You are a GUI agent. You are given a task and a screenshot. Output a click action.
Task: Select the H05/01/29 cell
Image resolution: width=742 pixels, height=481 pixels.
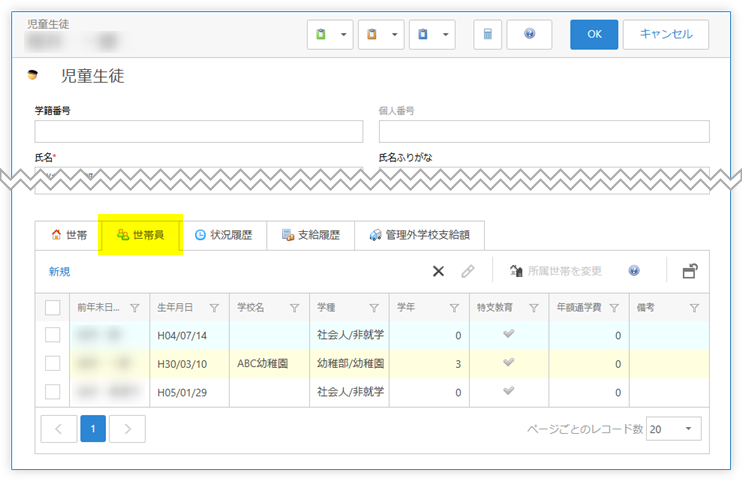click(x=189, y=392)
